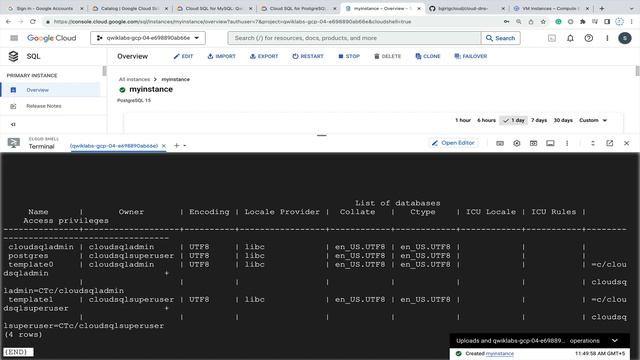Switch to the Cloud SQL for MySQL tab
640x360 pixels.
pos(214,8)
